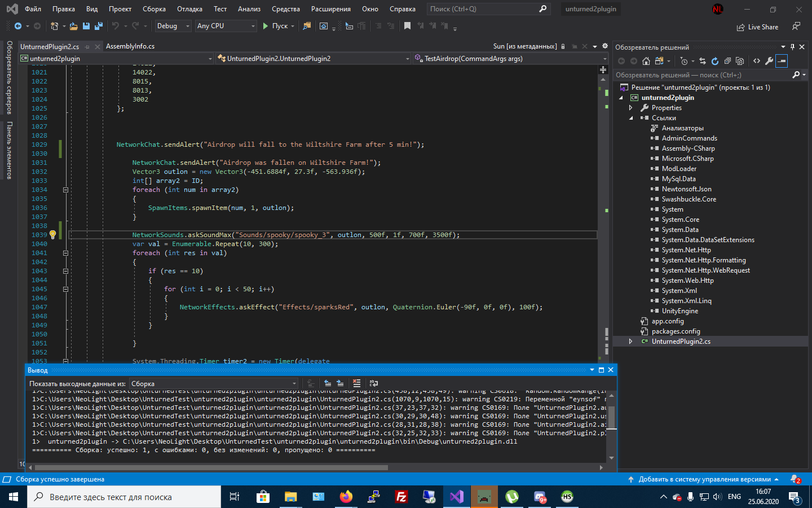Toggle Show All Files in Solution Explorer
The image size is (812, 508).
pyautogui.click(x=740, y=61)
